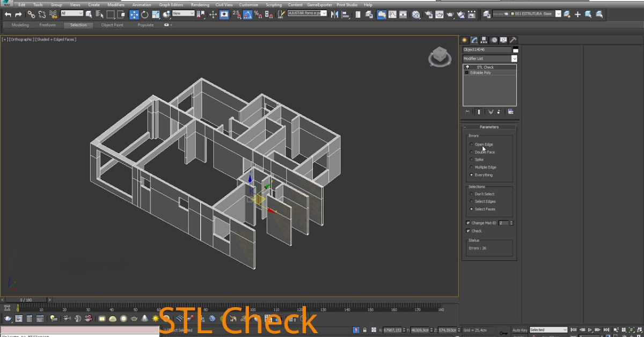The height and width of the screenshot is (337, 644).
Task: Choose Select Edges in Selections group
Action: 472,201
